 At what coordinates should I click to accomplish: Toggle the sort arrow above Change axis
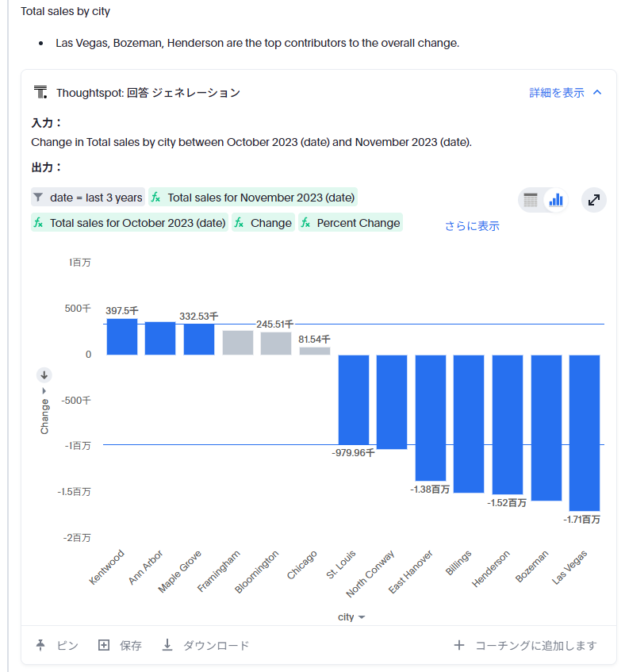point(44,375)
